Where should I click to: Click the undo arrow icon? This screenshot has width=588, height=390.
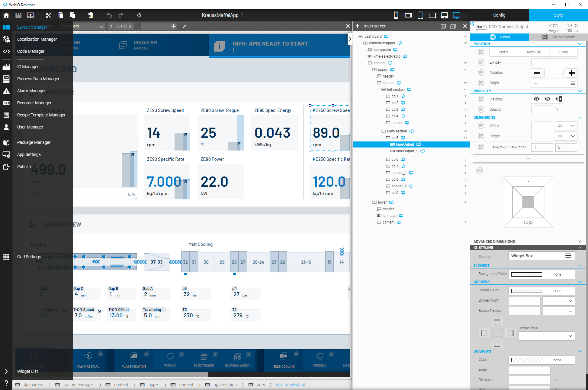[109, 16]
